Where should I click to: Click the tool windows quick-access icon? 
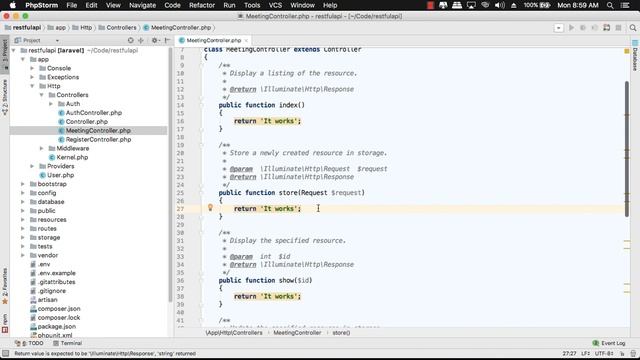(x=5, y=353)
